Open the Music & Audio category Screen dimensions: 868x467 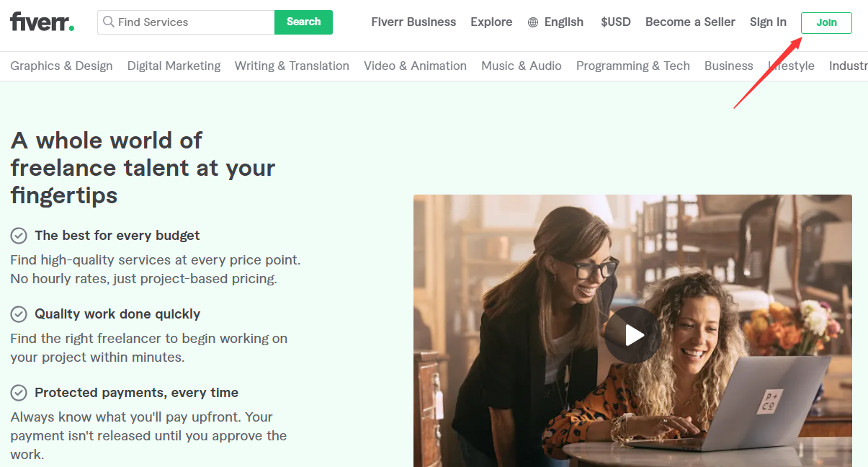521,66
